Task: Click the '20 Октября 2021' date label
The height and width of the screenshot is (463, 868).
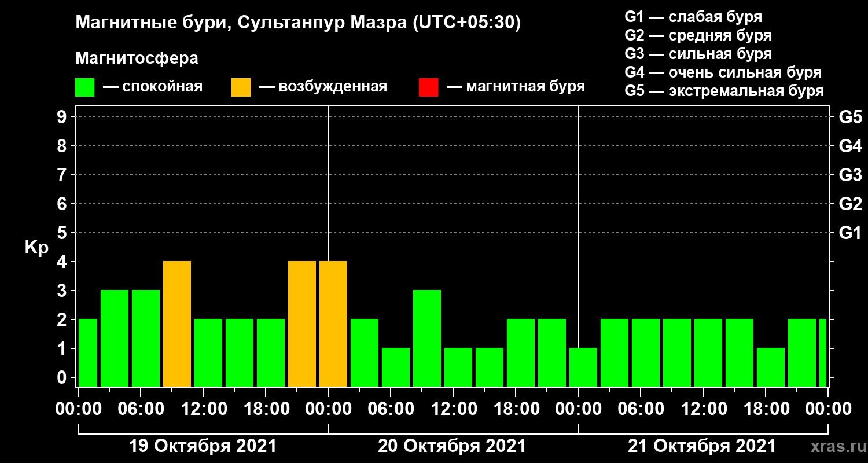Action: 453,447
